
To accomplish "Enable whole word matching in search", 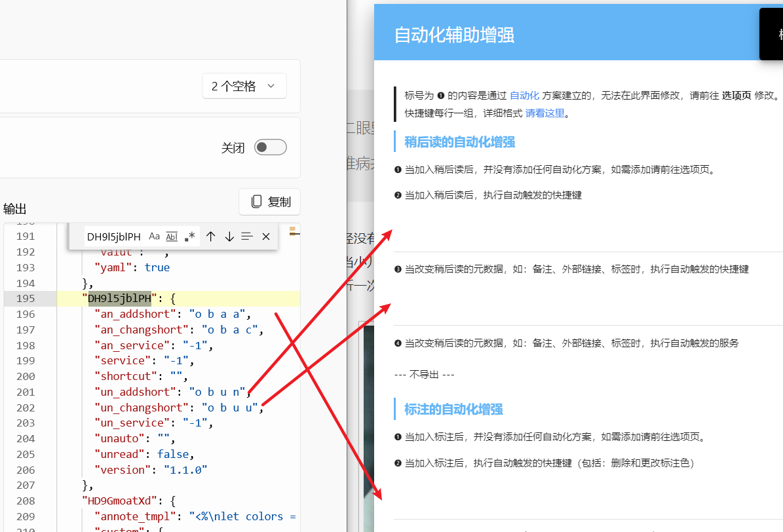I will pos(171,236).
